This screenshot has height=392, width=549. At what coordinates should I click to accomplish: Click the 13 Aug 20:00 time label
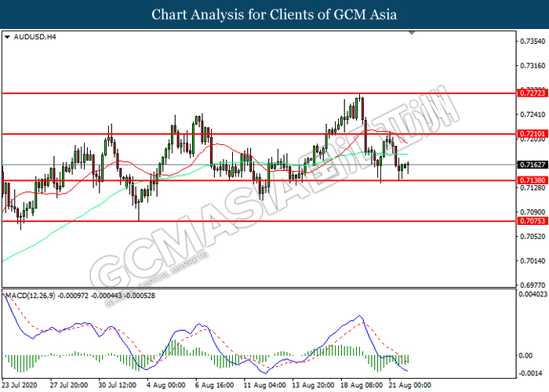click(313, 386)
